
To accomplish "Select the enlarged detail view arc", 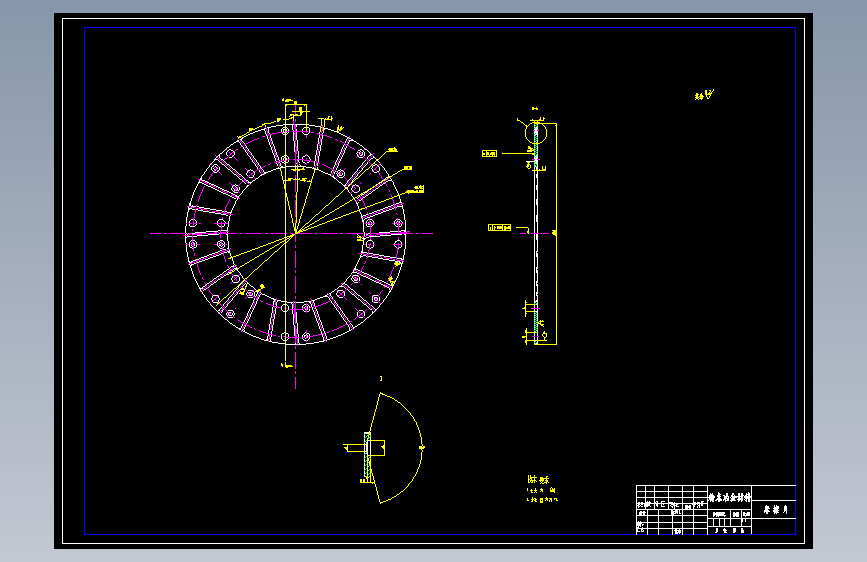I will click(400, 448).
